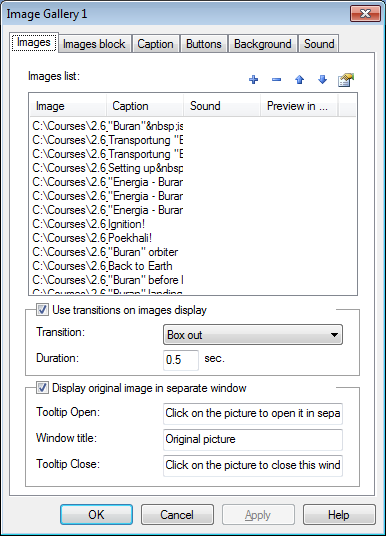Viewport: 386px width, 536px height.
Task: Open the Background tab
Action: pos(263,44)
